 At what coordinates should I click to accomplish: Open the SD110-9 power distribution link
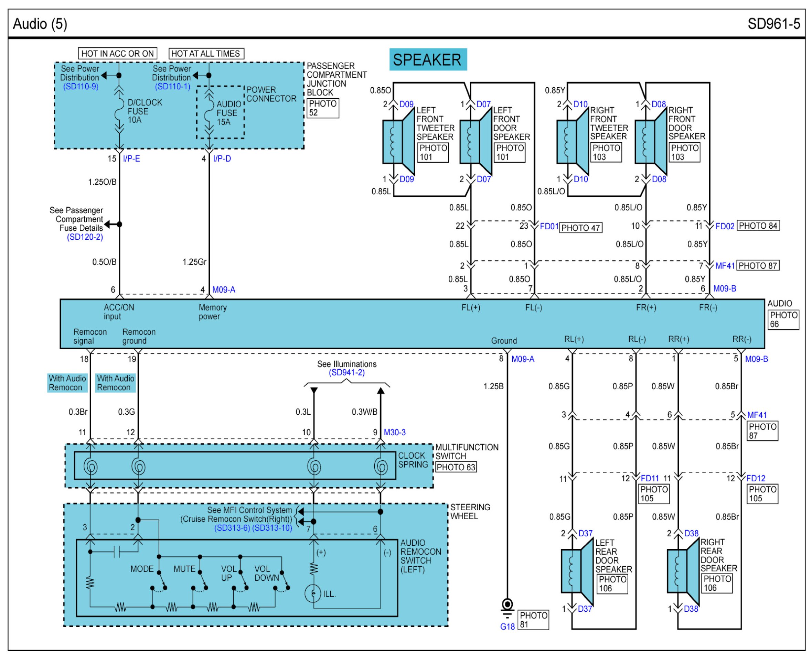[81, 86]
